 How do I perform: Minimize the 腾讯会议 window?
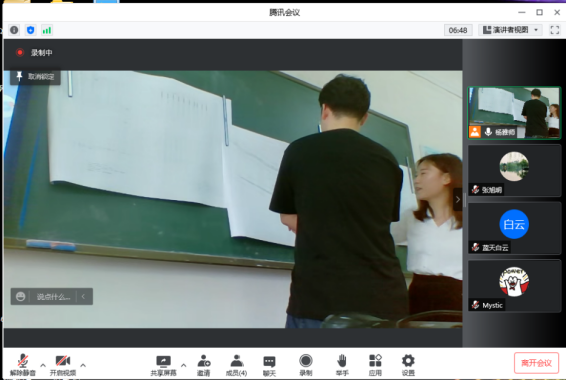[x=522, y=12]
